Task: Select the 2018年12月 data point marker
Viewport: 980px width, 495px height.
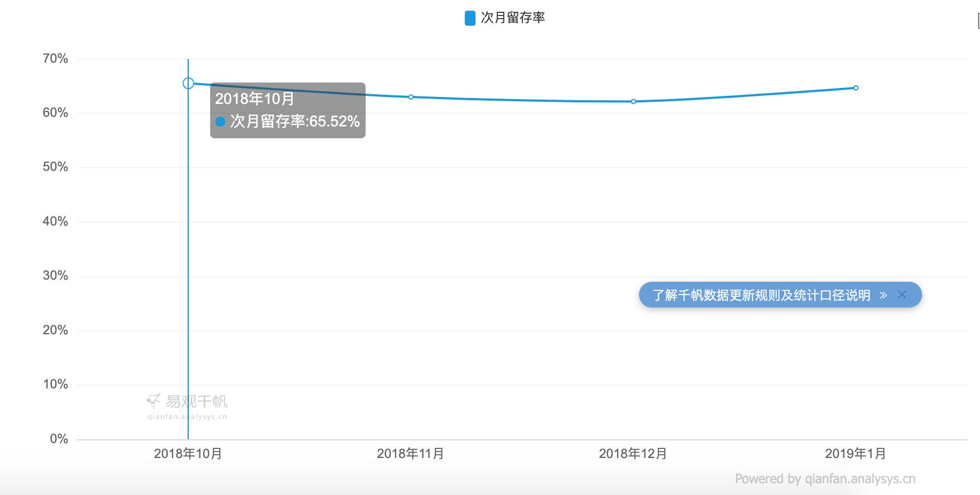Action: coord(633,101)
